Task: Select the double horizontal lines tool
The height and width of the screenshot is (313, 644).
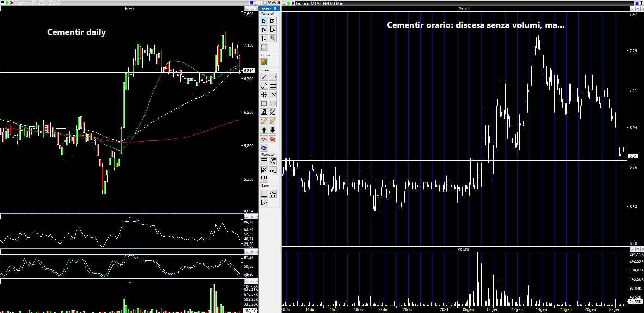Action: (x=273, y=86)
